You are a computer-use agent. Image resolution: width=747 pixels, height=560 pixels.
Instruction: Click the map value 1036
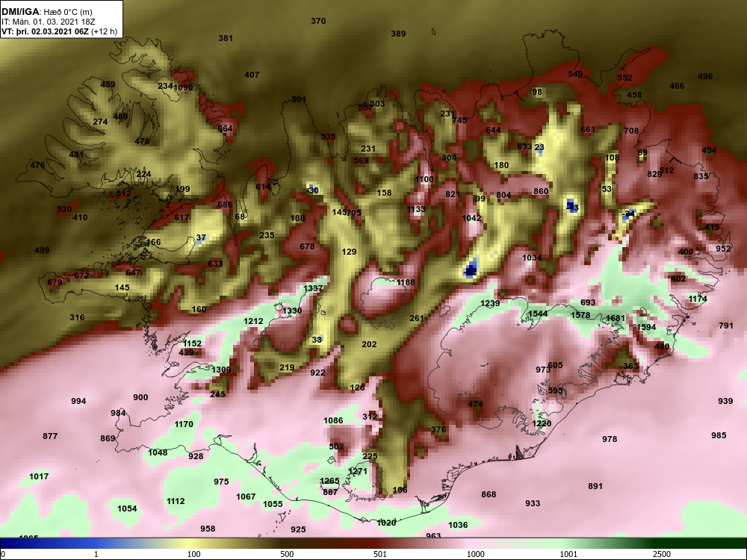coord(458,525)
